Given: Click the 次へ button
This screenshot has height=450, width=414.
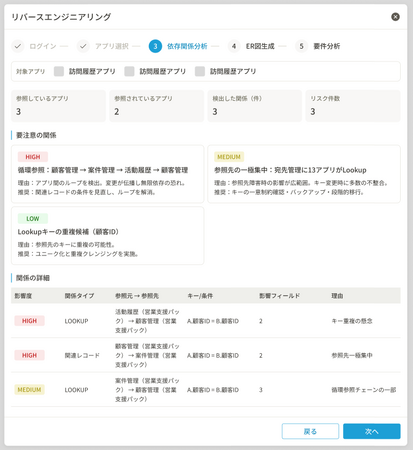Looking at the screenshot, I should (372, 431).
